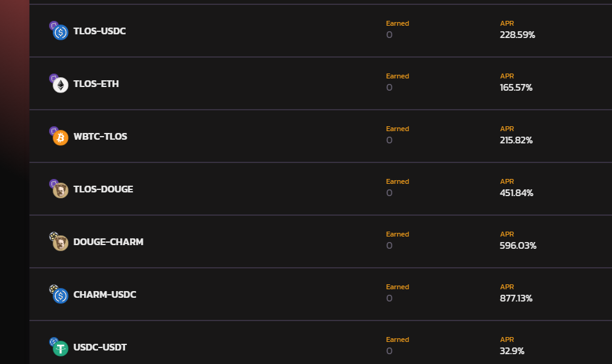Click the TLOS-USDC pair token icon
The image size is (612, 364).
(59, 31)
